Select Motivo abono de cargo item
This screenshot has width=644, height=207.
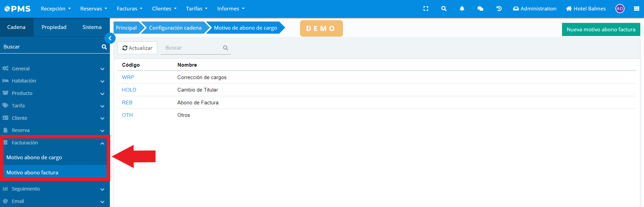pyautogui.click(x=34, y=158)
